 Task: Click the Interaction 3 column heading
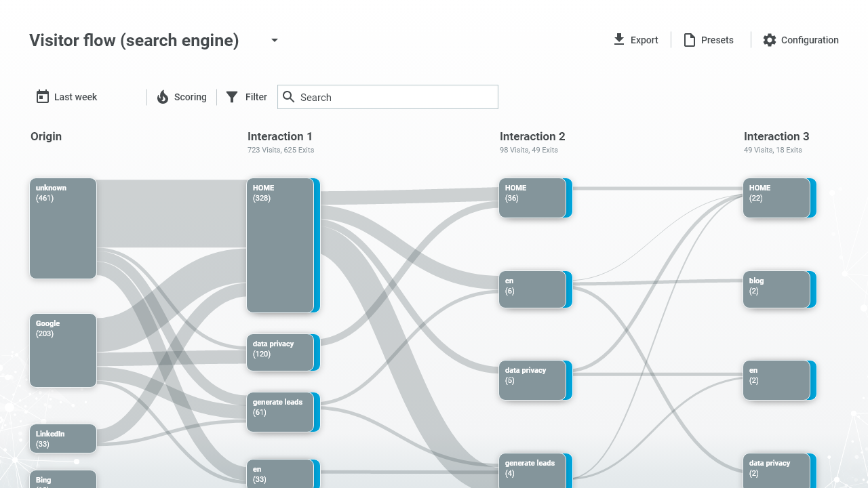coord(776,136)
